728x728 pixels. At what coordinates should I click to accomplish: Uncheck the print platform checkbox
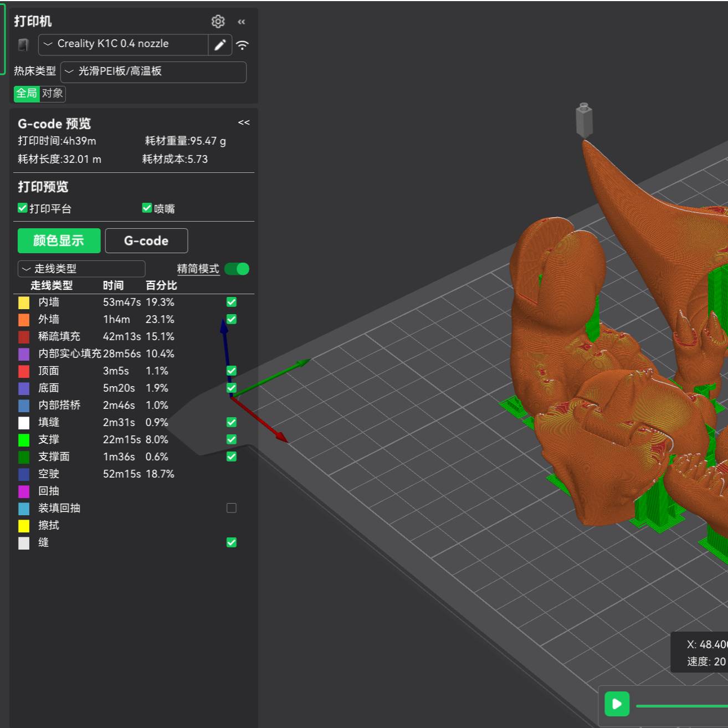click(x=23, y=208)
